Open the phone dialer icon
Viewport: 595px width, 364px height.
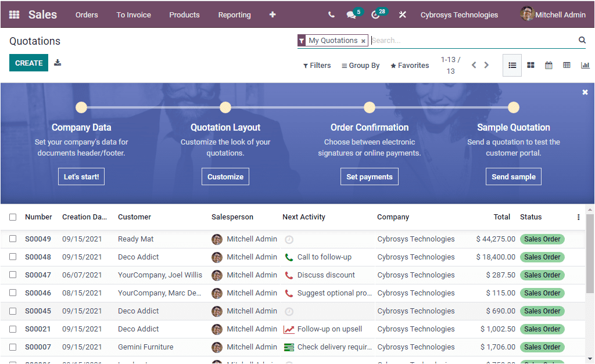tap(331, 15)
